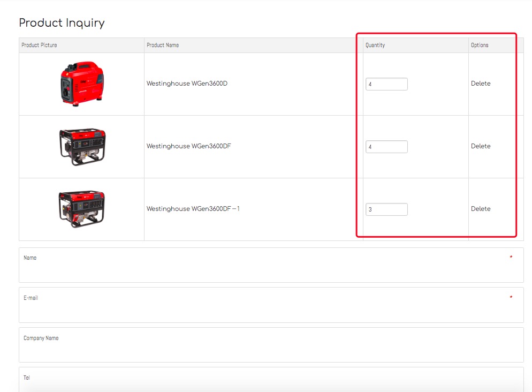532x392 pixels.
Task: Click the quantity input showing 3
Action: coord(386,209)
